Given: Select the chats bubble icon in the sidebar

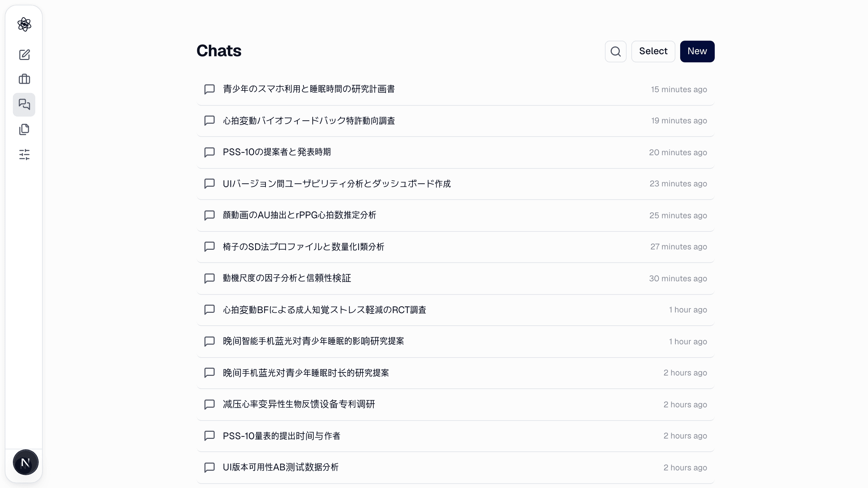Looking at the screenshot, I should click(24, 104).
